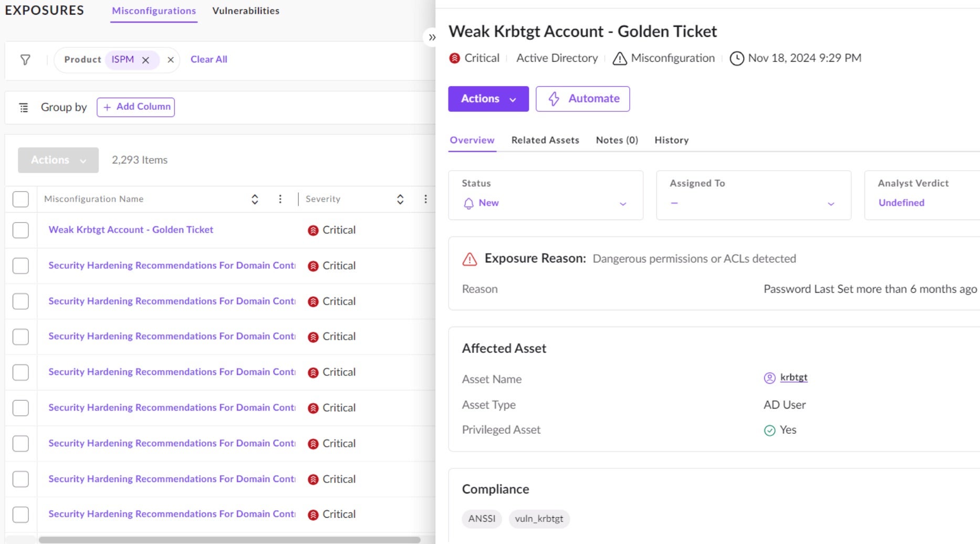The image size is (980, 544).
Task: Select the last visible row checkbox
Action: coord(20,515)
